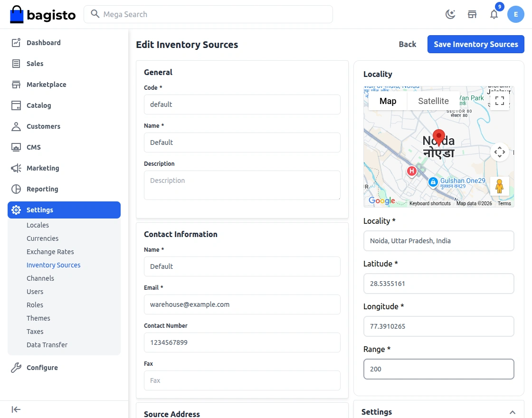Collapse sidebar with arrow icon
This screenshot has width=532, height=418.
click(x=16, y=409)
